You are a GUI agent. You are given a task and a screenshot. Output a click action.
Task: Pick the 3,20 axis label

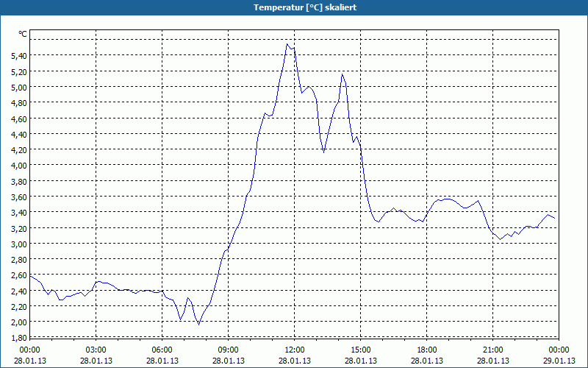click(x=19, y=228)
